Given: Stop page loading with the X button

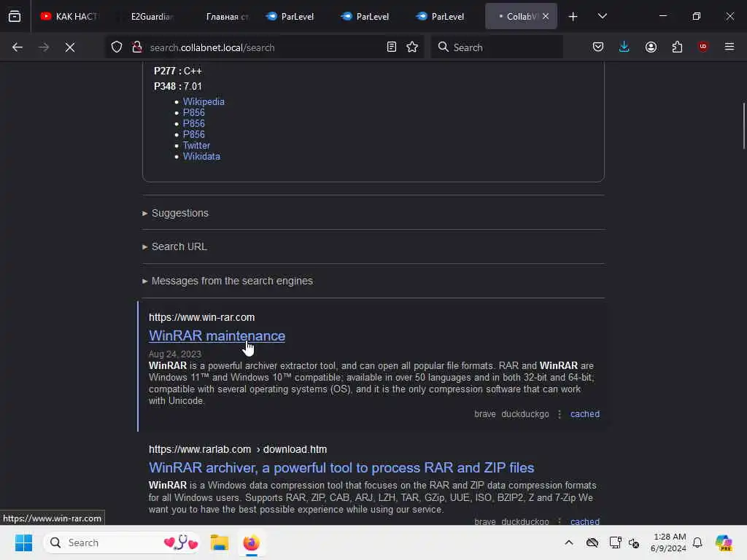Looking at the screenshot, I should click(70, 47).
